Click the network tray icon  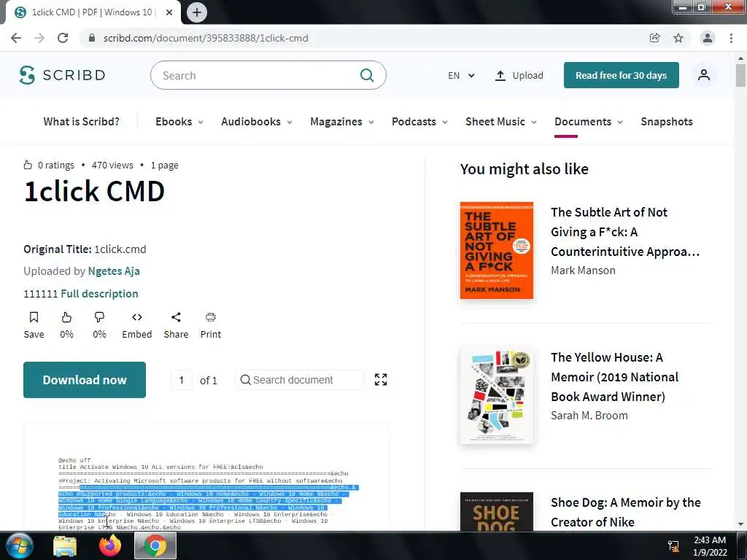pos(673,545)
